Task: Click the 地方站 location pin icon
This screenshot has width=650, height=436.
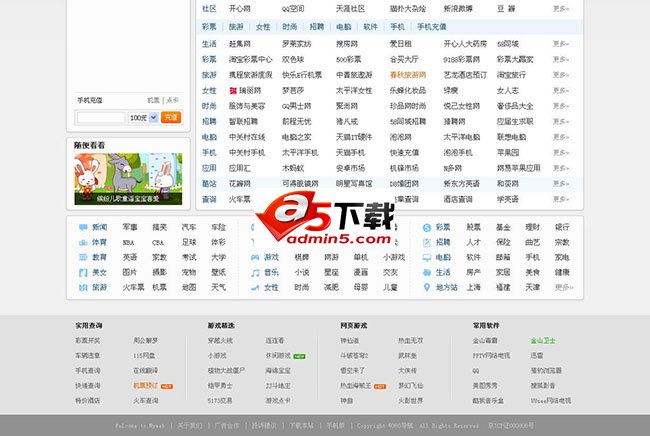Action: coord(427,287)
